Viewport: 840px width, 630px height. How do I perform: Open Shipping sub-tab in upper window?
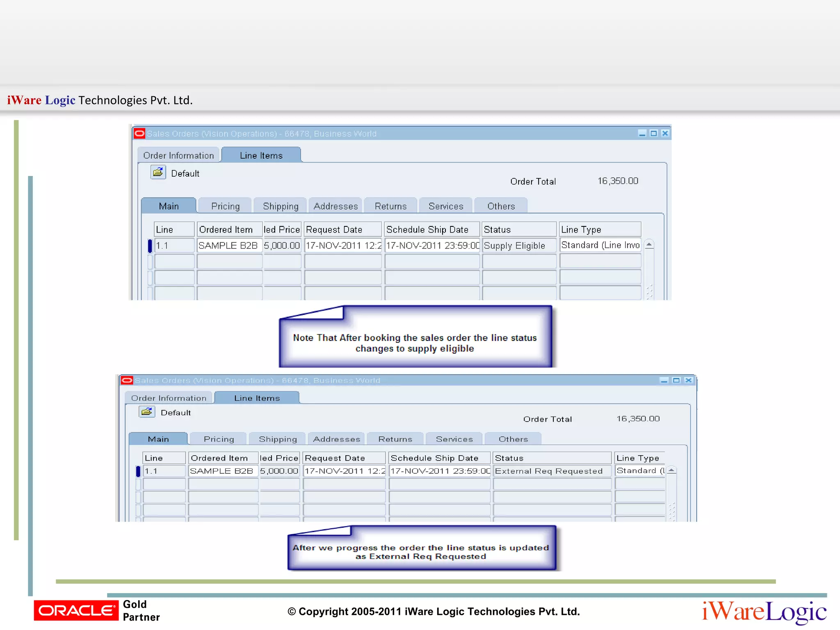[281, 206]
